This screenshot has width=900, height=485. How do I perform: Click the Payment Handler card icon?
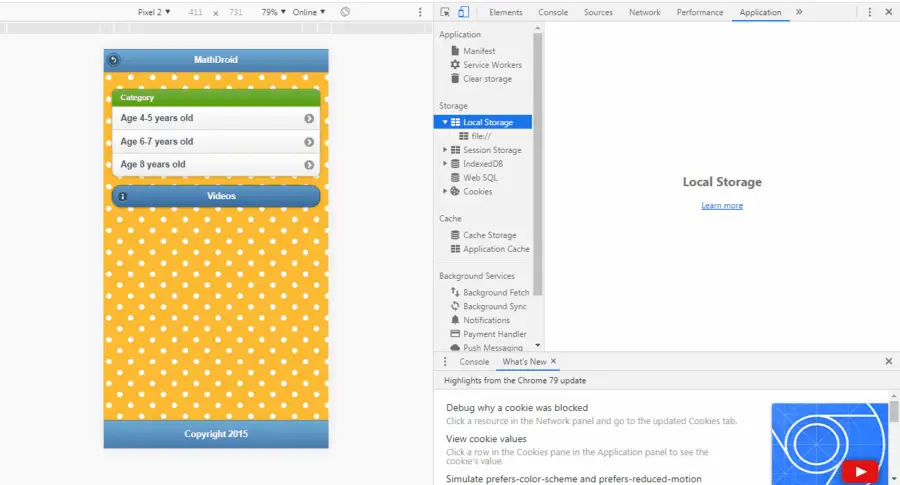pos(455,333)
